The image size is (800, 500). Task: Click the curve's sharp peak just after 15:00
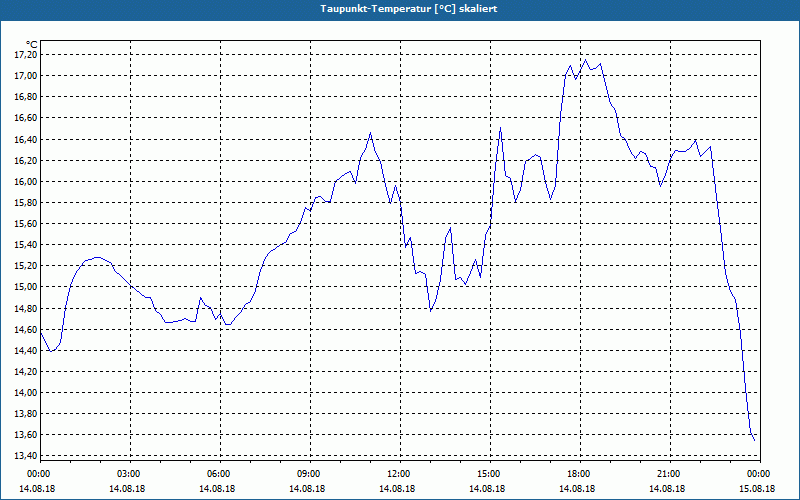[501, 128]
